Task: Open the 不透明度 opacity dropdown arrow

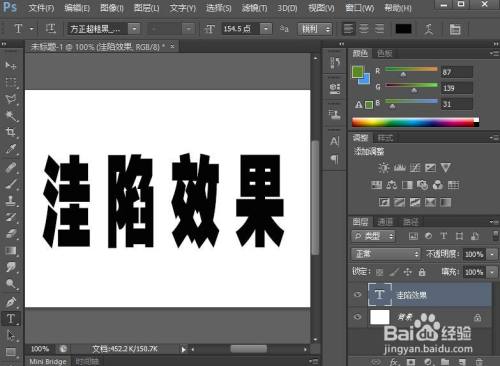Action: [x=492, y=254]
